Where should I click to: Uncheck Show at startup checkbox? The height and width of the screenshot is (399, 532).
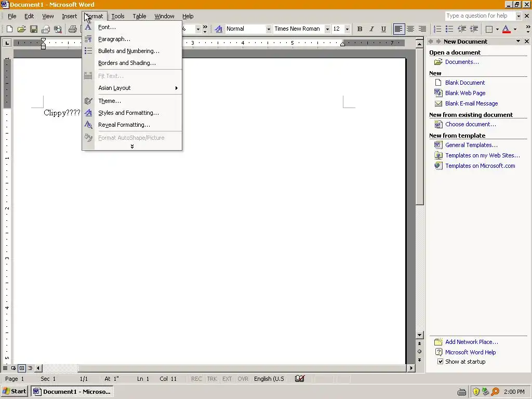coord(440,362)
